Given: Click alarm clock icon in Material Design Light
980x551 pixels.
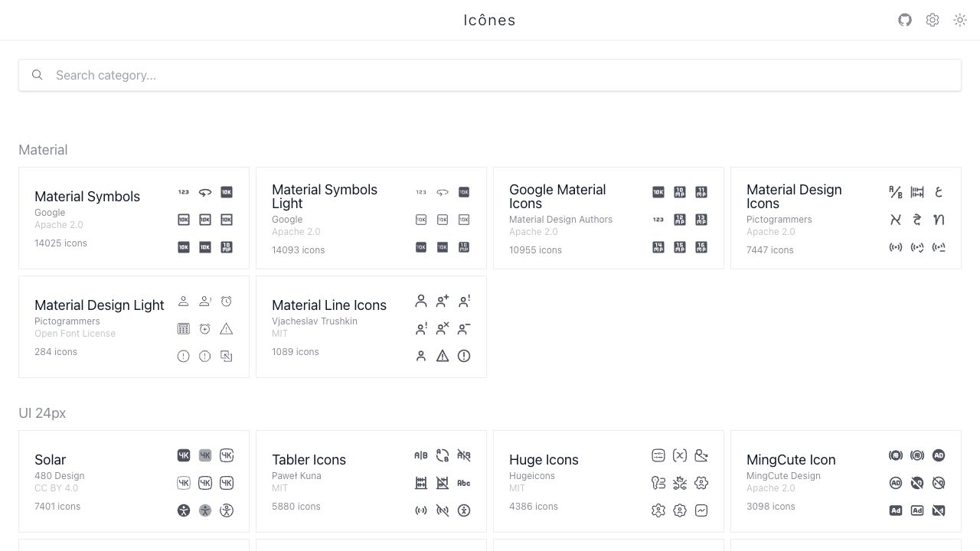Looking at the screenshot, I should tap(227, 302).
